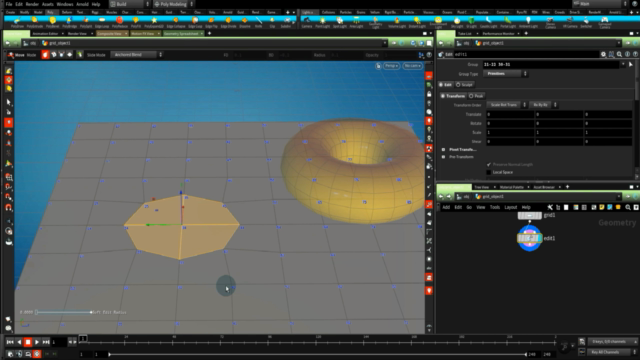Image resolution: width=640 pixels, height=360 pixels.
Task: Select the Transform radio option
Action: pyautogui.click(x=453, y=96)
